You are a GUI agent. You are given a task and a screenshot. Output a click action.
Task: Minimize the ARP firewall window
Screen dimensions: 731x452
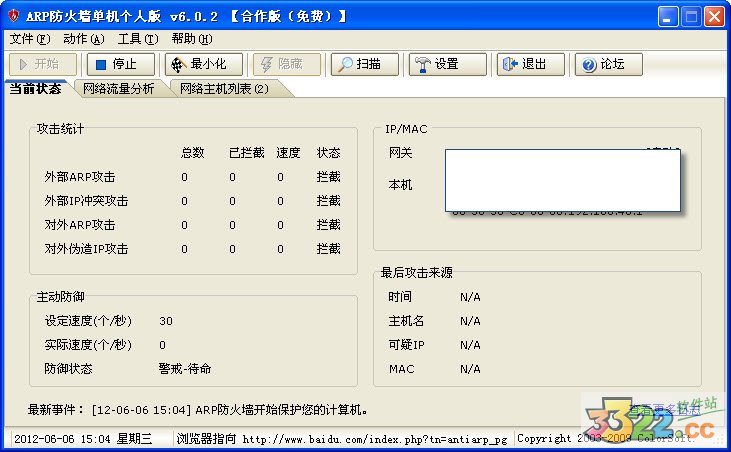(x=668, y=17)
